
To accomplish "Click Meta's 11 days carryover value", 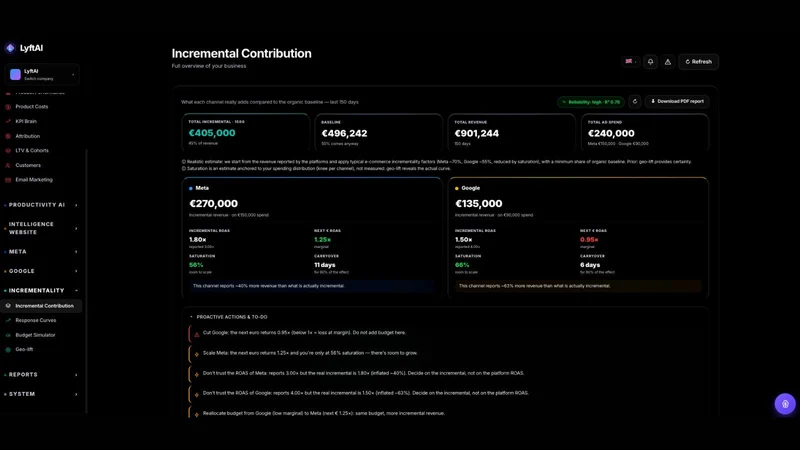I will pos(324,265).
